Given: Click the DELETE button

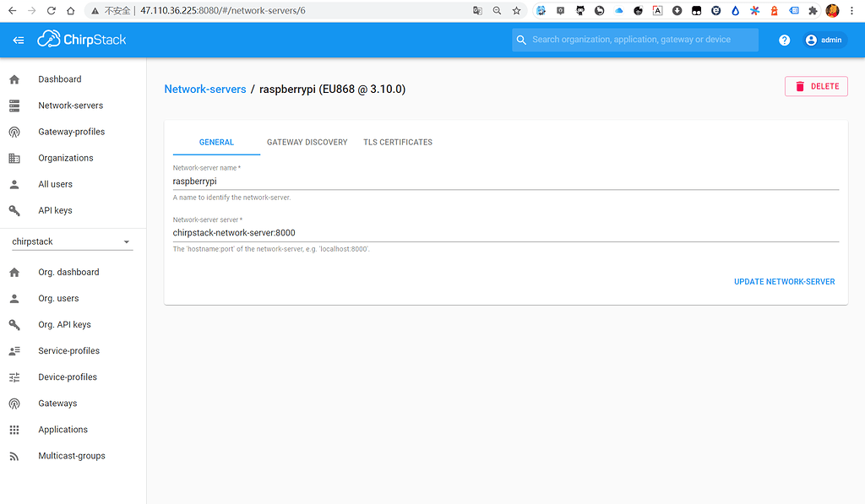Looking at the screenshot, I should pyautogui.click(x=816, y=86).
